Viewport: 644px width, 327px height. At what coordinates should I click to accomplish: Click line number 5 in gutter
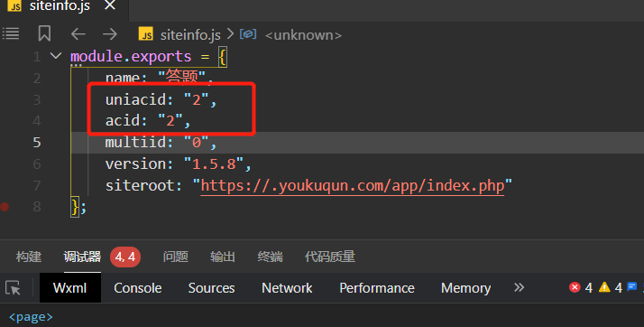click(37, 143)
